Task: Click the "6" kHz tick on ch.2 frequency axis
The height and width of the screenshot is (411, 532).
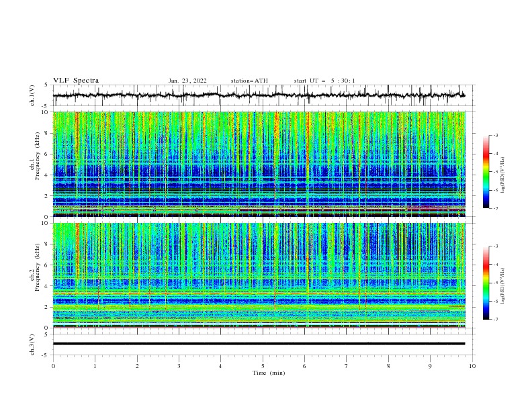Action: (x=47, y=265)
